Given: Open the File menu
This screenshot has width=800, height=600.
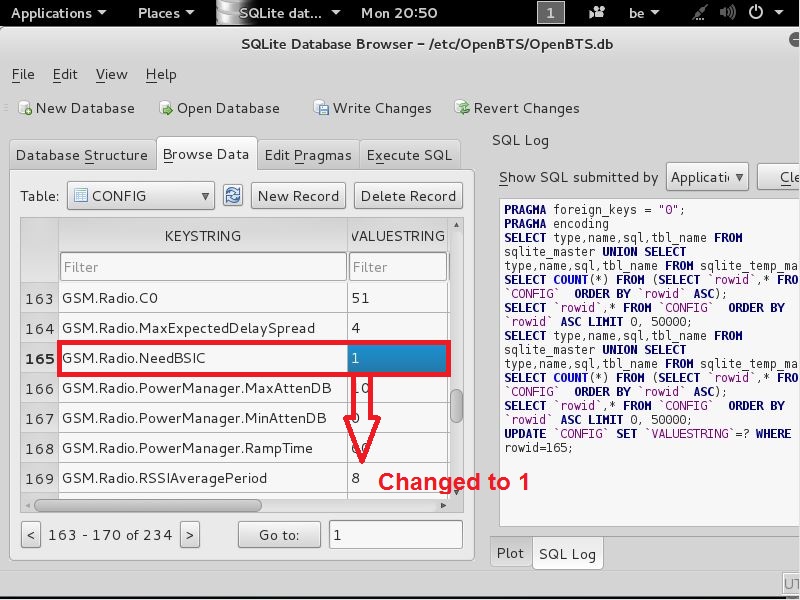Looking at the screenshot, I should click(x=23, y=74).
